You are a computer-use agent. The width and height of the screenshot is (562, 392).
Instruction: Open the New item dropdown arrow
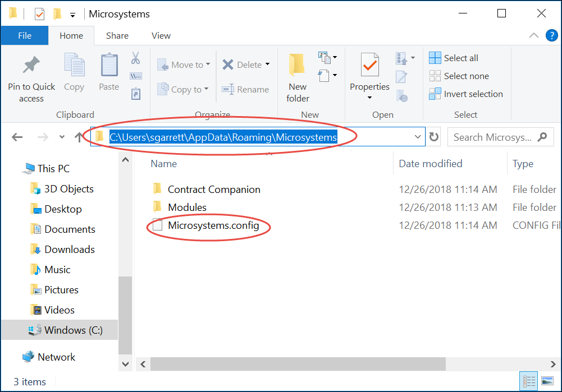pyautogui.click(x=335, y=58)
